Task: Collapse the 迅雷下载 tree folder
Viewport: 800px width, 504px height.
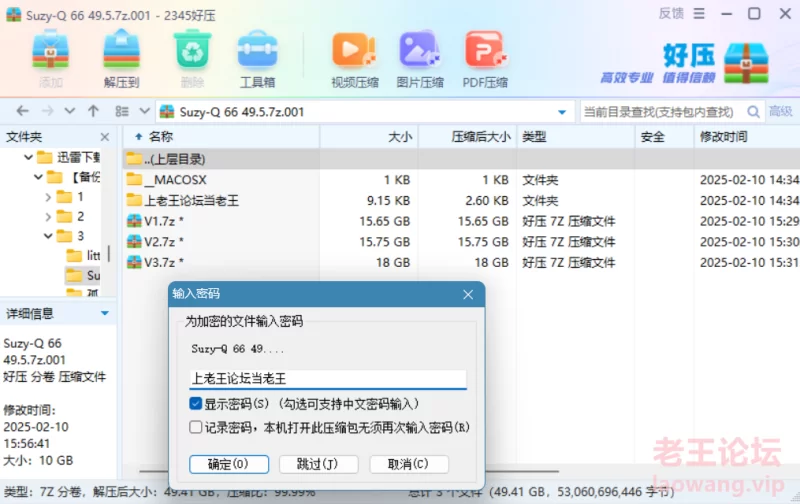Action: [29, 157]
